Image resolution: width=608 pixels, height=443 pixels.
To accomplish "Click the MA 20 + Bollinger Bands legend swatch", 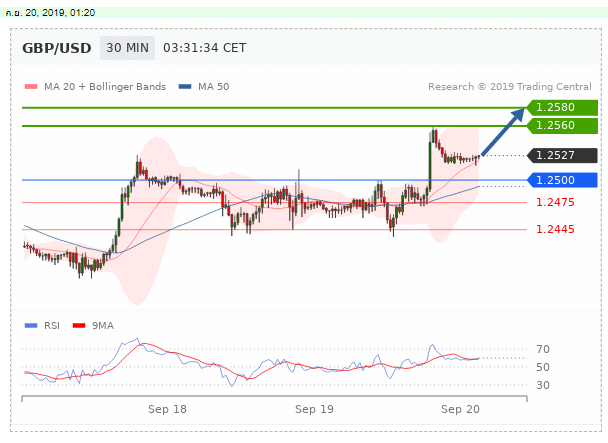I will pyautogui.click(x=31, y=87).
